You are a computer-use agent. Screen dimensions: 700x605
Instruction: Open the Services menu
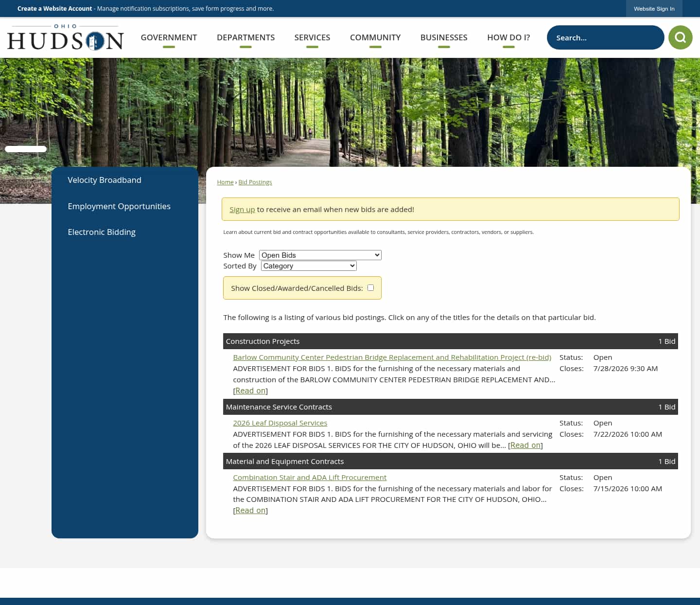(x=312, y=37)
